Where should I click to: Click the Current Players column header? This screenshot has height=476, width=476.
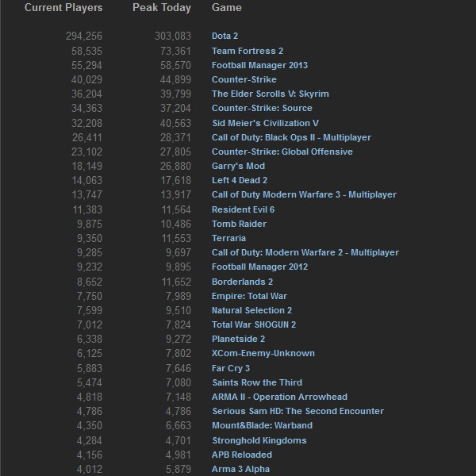pos(63,8)
